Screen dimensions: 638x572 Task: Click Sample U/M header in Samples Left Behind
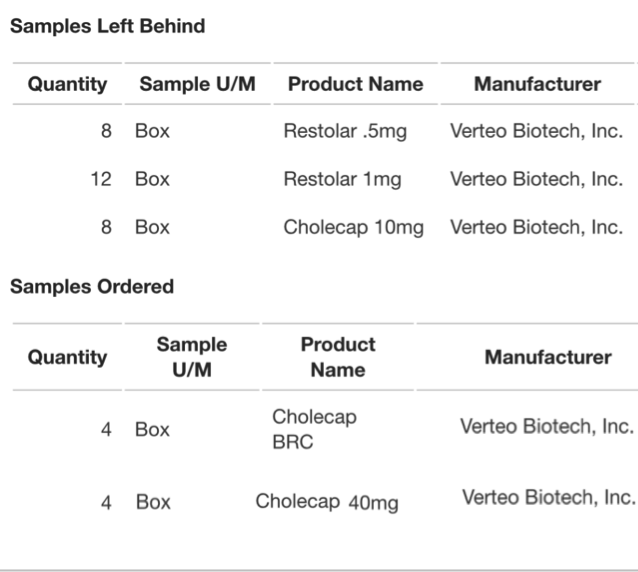(197, 85)
